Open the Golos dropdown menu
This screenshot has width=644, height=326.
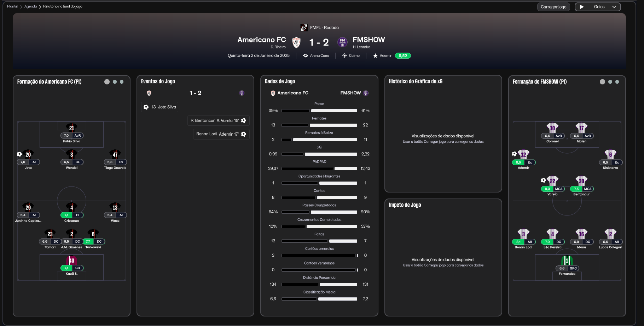pos(599,7)
